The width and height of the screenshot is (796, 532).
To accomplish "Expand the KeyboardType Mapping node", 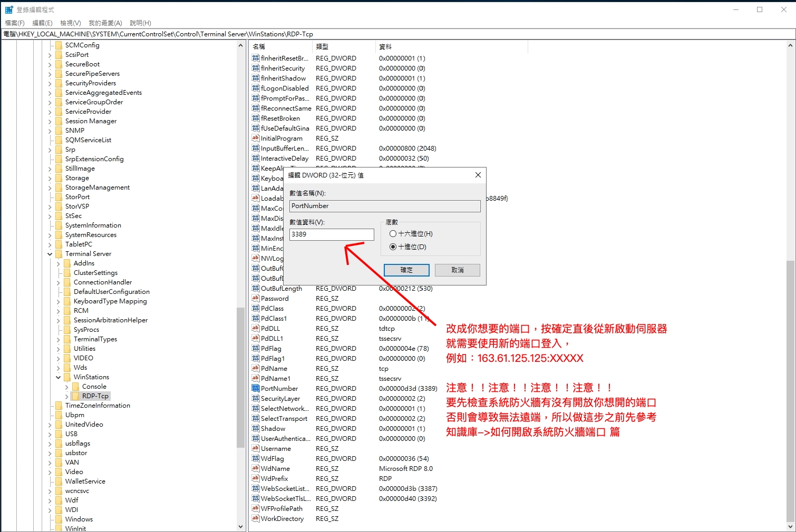I will coord(59,301).
